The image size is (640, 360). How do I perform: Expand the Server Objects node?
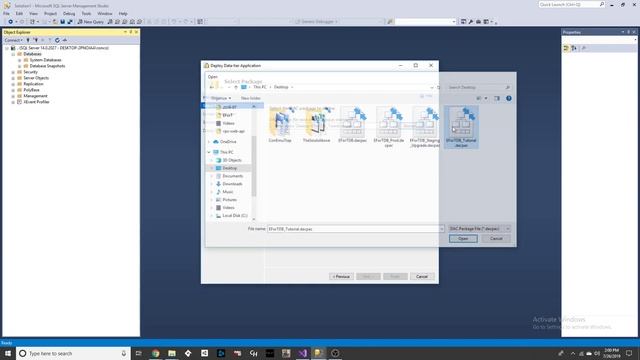tap(13, 78)
